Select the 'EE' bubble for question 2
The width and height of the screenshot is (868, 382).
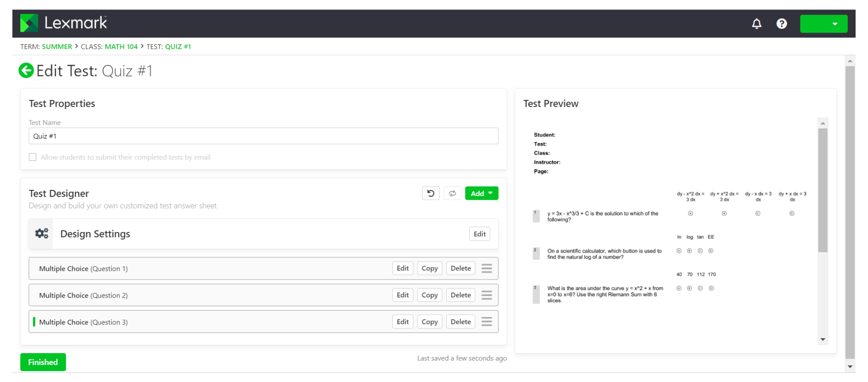711,251
